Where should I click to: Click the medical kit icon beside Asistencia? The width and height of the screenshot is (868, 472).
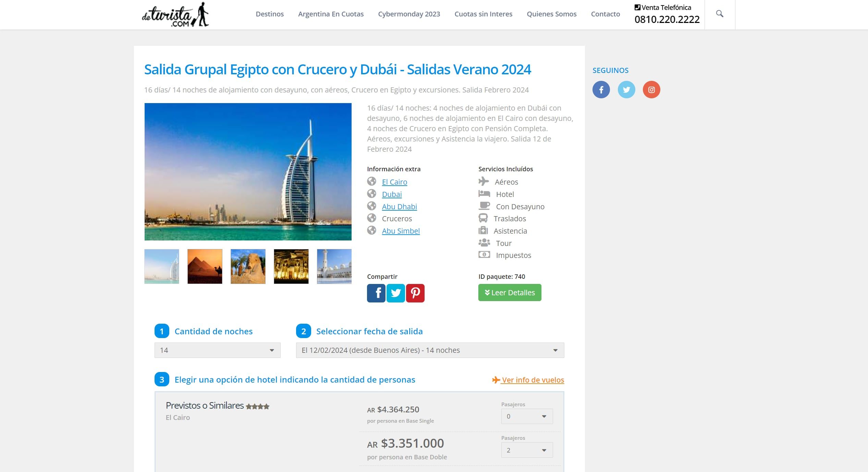coord(483,230)
